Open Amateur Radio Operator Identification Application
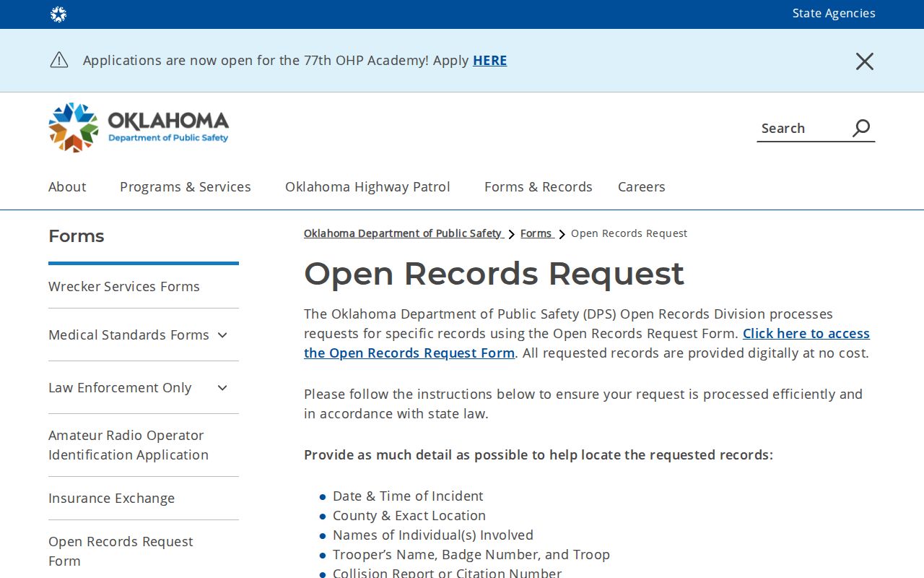The image size is (924, 578). click(x=128, y=445)
